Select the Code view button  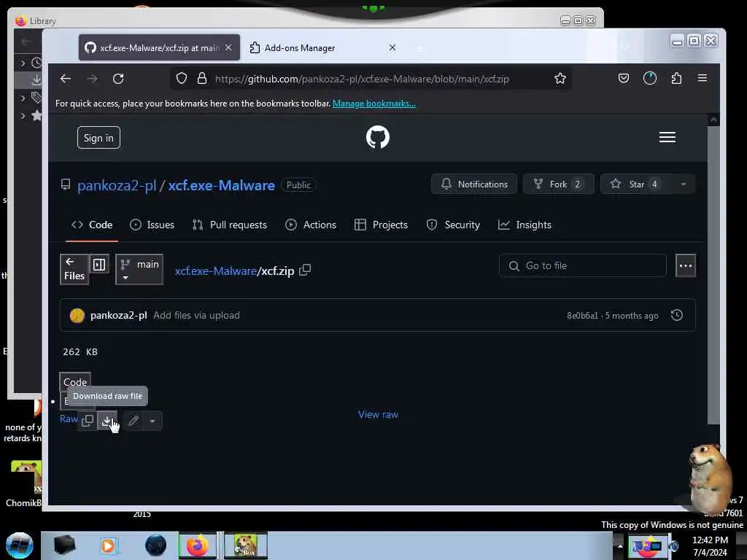75,382
